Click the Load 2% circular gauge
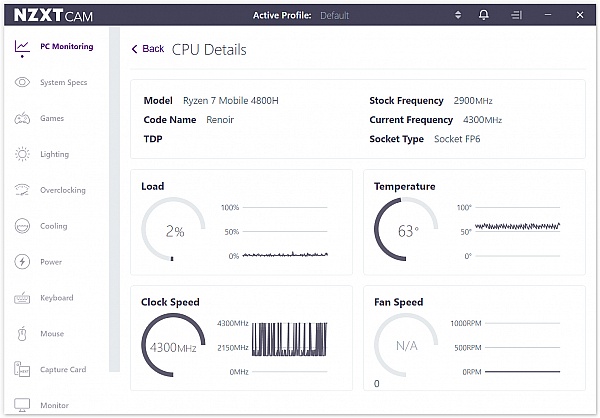This screenshot has width=600, height=418. point(173,230)
